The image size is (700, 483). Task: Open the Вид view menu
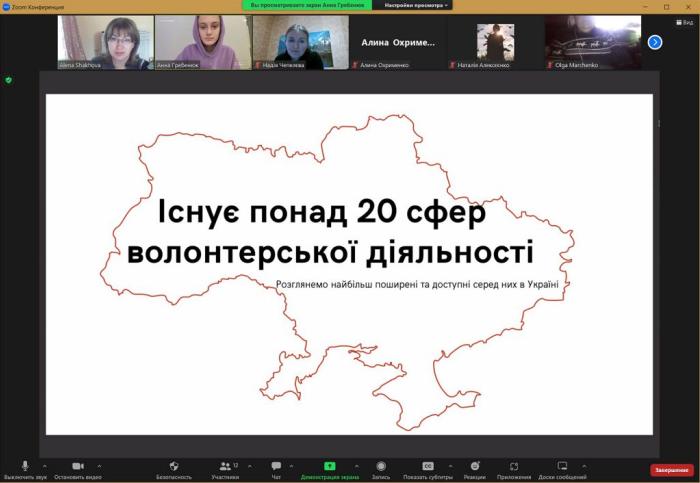[x=685, y=22]
